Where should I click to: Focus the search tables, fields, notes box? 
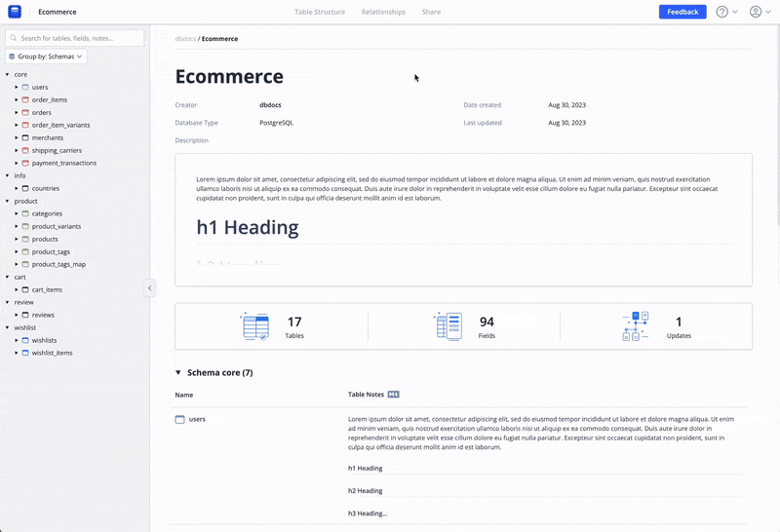(78, 38)
